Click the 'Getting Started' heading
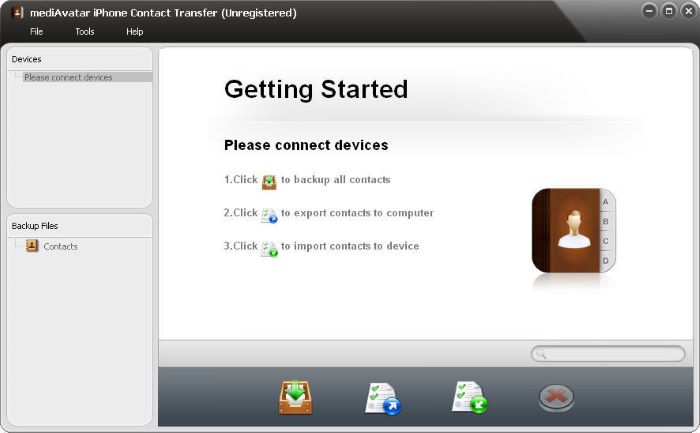Screen dimensions: 700x433 pyautogui.click(x=316, y=89)
